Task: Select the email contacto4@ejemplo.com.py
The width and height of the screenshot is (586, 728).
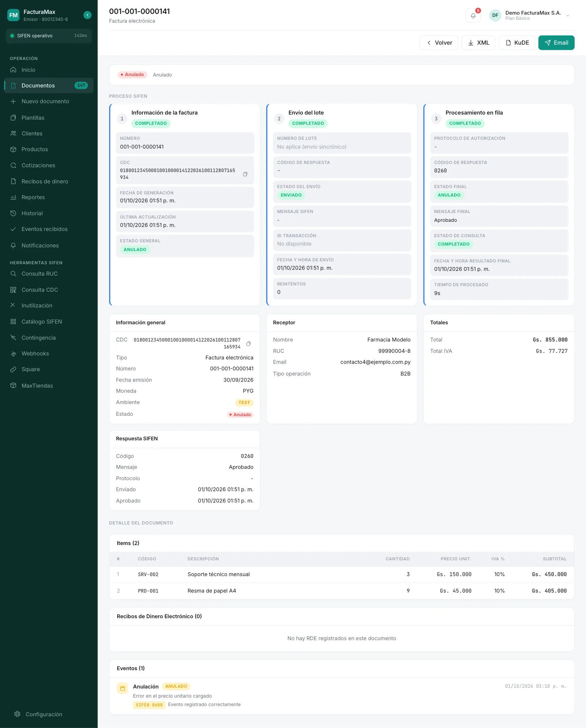Action: click(375, 362)
